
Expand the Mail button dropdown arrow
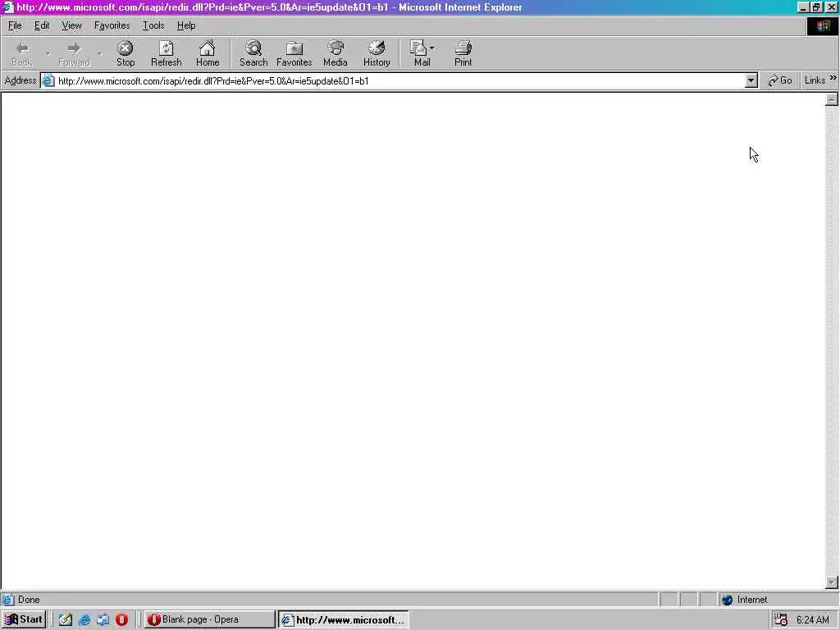pos(432,48)
